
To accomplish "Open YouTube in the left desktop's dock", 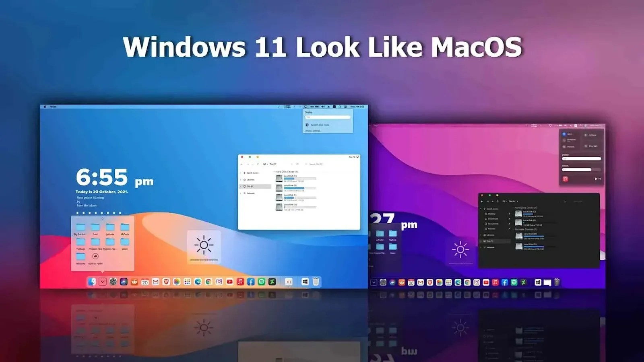I will [x=229, y=282].
